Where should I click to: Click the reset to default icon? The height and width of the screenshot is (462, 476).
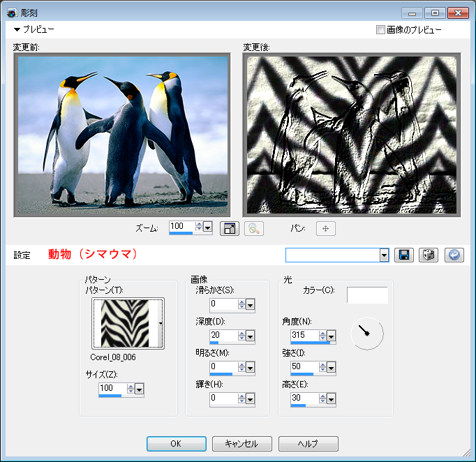pyautogui.click(x=453, y=255)
